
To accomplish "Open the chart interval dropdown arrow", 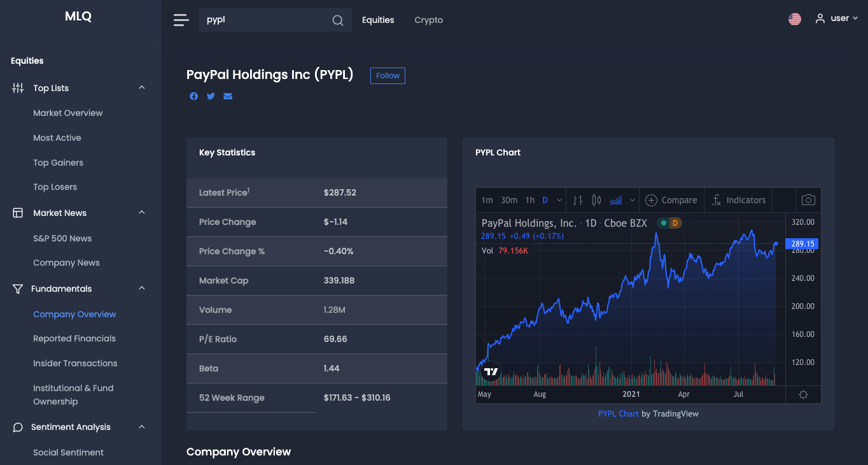I will 559,200.
